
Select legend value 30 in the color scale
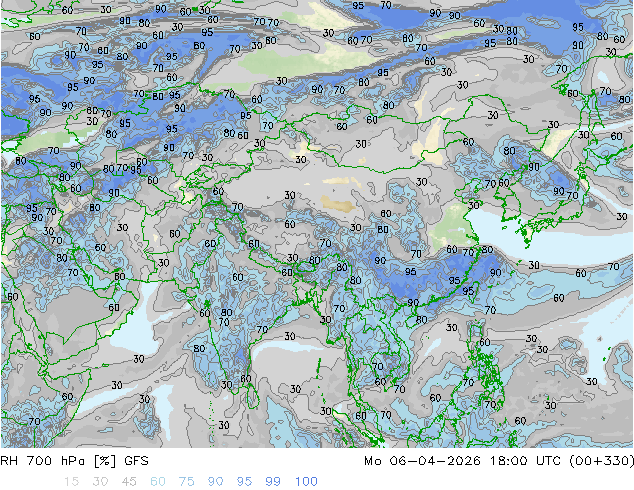pyautogui.click(x=100, y=482)
